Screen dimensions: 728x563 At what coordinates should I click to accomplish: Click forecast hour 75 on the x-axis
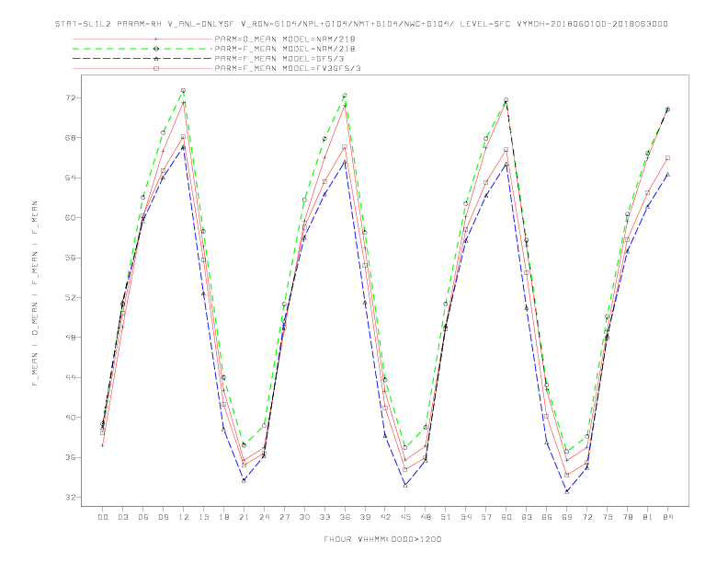[608, 517]
